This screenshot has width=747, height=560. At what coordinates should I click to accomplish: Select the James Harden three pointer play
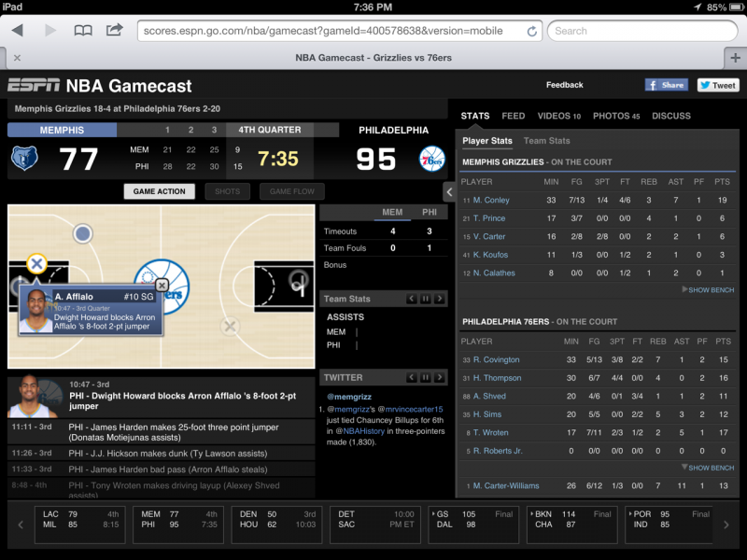click(161, 432)
